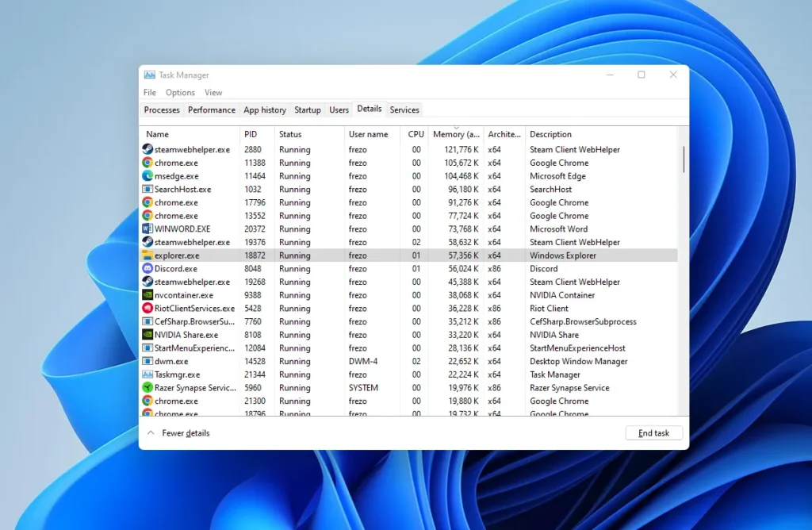Image resolution: width=812 pixels, height=530 pixels.
Task: Select the Discord icon beside Discord.exe
Action: tap(147, 268)
